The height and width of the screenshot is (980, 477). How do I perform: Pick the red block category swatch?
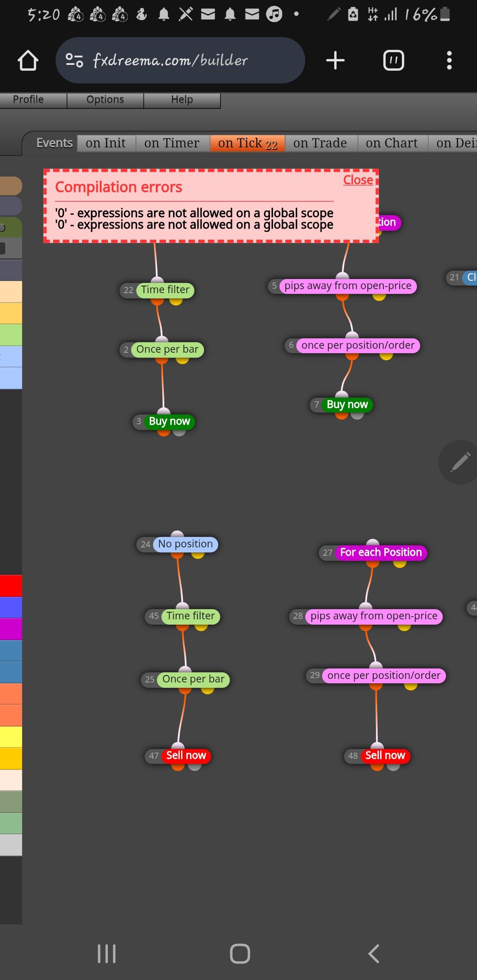11,586
